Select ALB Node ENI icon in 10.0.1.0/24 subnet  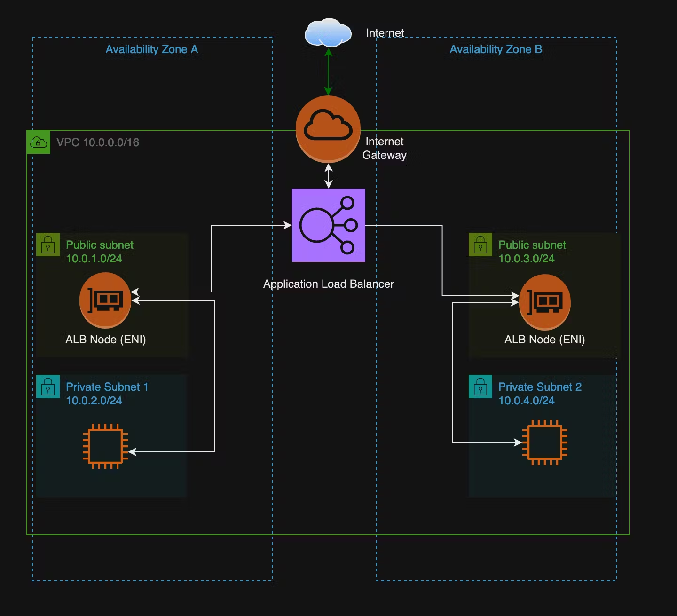pyautogui.click(x=105, y=301)
